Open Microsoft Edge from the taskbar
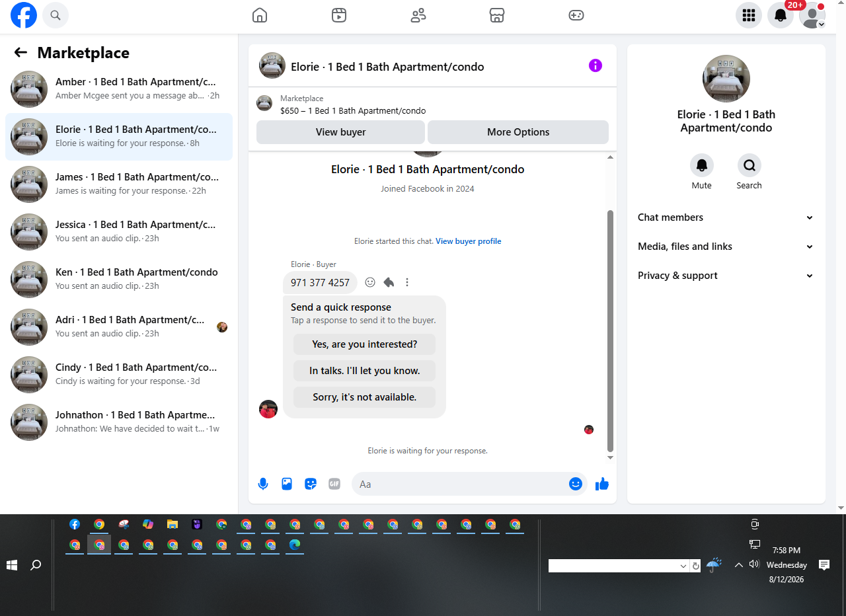Viewport: 846px width, 616px height. pyautogui.click(x=295, y=545)
